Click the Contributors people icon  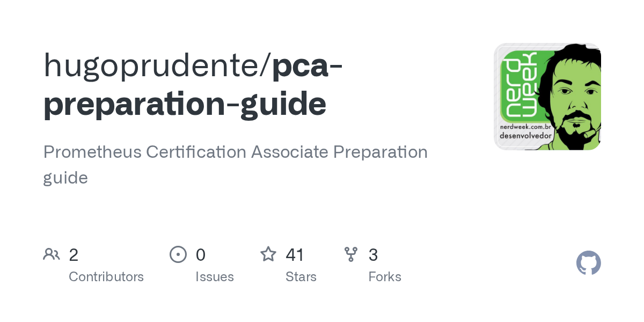(x=52, y=254)
